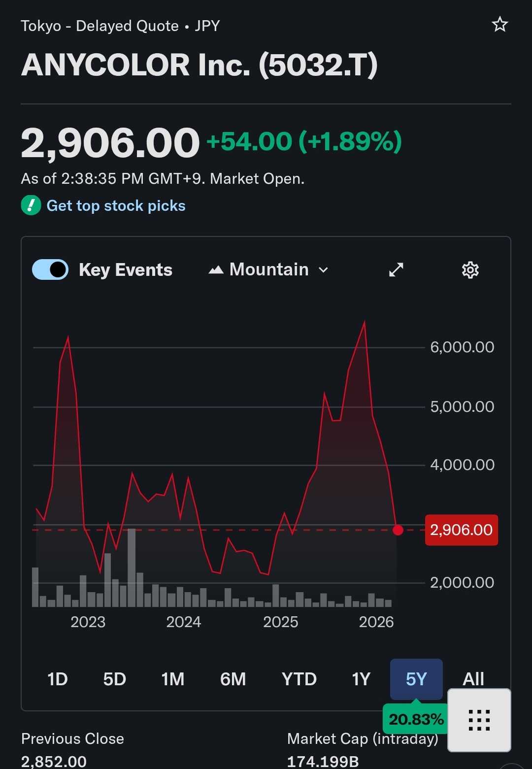Tap the As of 2:38:35 PM timestamp line
Screen dimensions: 532x769
pos(163,178)
